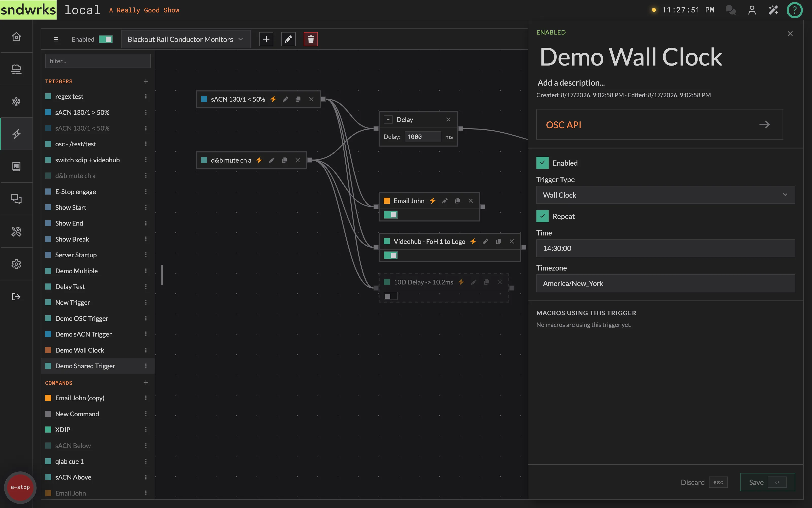The height and width of the screenshot is (508, 812).
Task: Select the Demo Shared Trigger item
Action: click(x=98, y=366)
